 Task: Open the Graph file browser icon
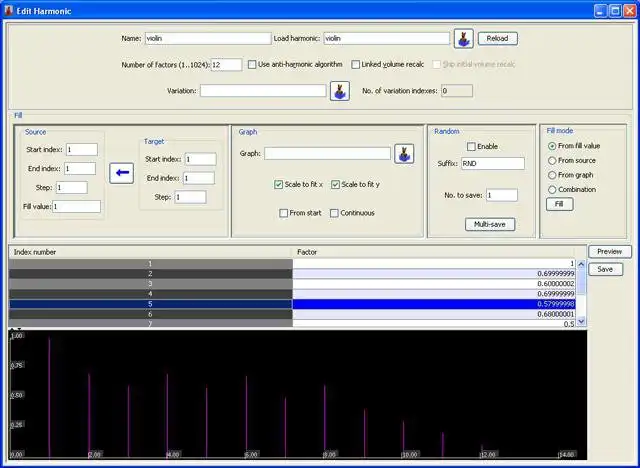[x=403, y=154]
